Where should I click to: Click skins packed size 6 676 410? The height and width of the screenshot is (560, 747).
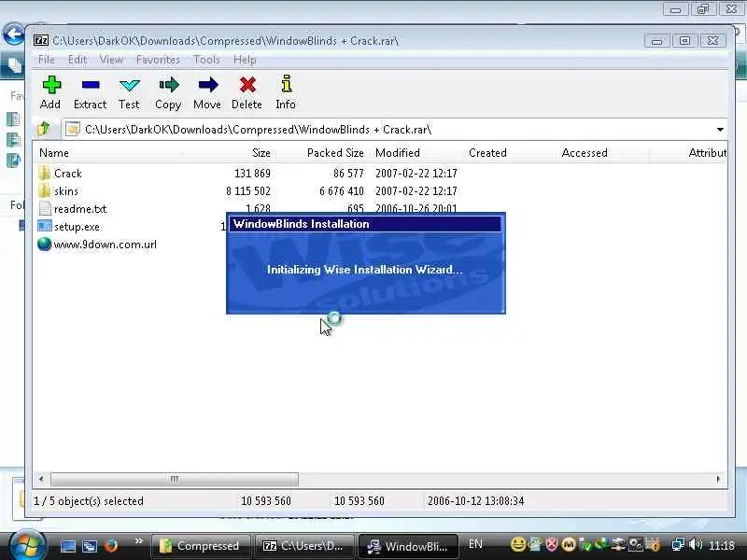coord(341,191)
